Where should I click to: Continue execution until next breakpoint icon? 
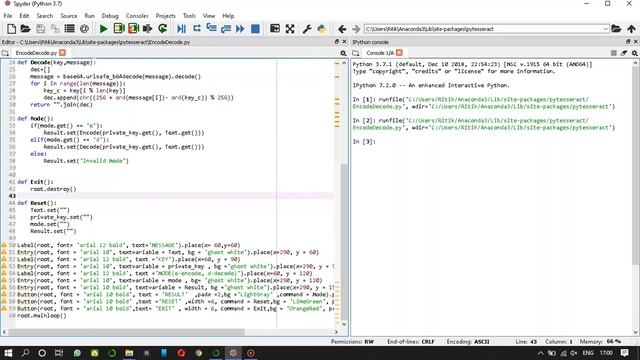click(240, 29)
